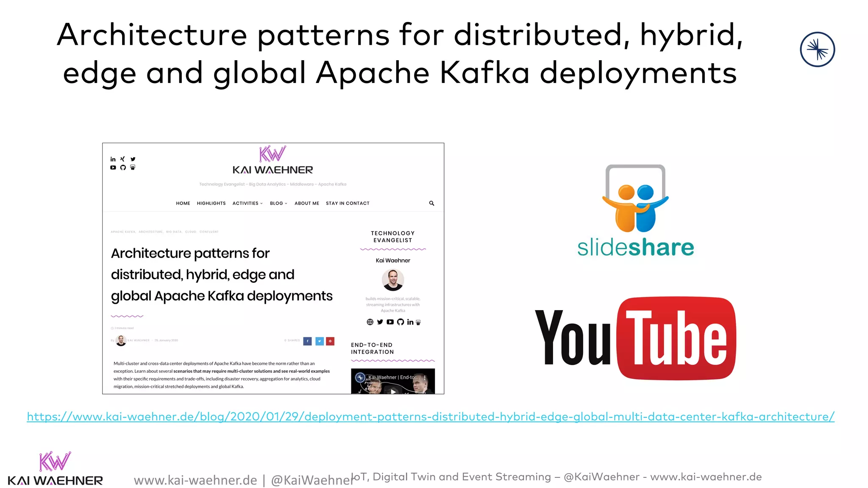The width and height of the screenshot is (868, 488).
Task: Click the Confluent logo in the slide's top-right corner
Action: pos(817,50)
